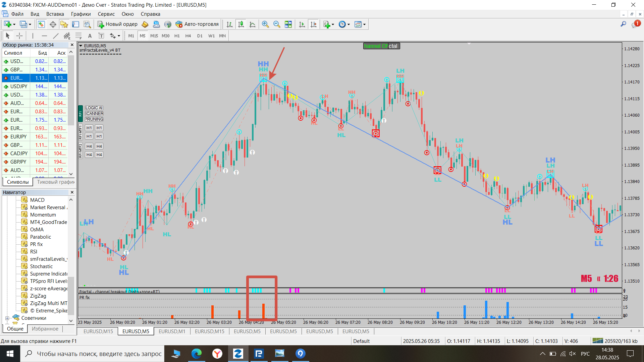Viewport: 644px width, 362px height.
Task: Select the H4 timeframe button
Action: pyautogui.click(x=188, y=36)
